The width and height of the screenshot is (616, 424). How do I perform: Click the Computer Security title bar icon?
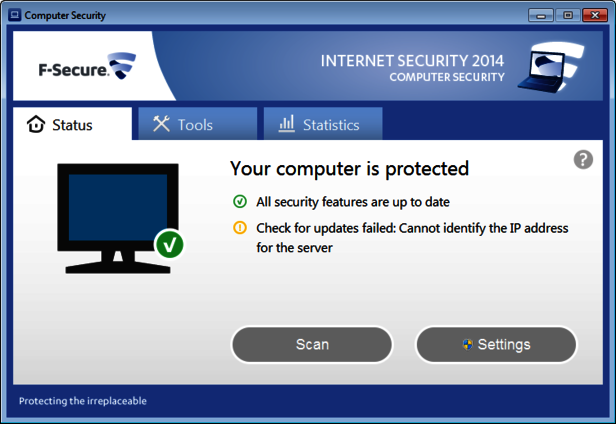tap(14, 15)
